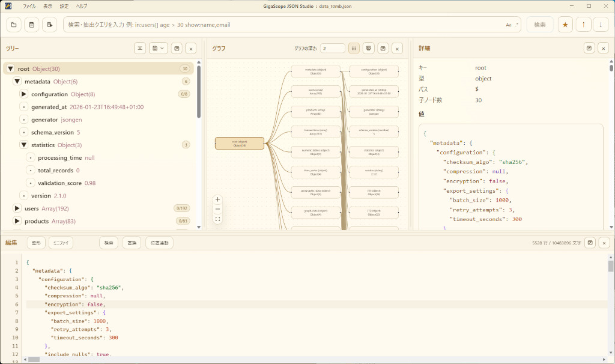Close the graph (グラフ) panel
The width and height of the screenshot is (615, 364).
point(398,49)
